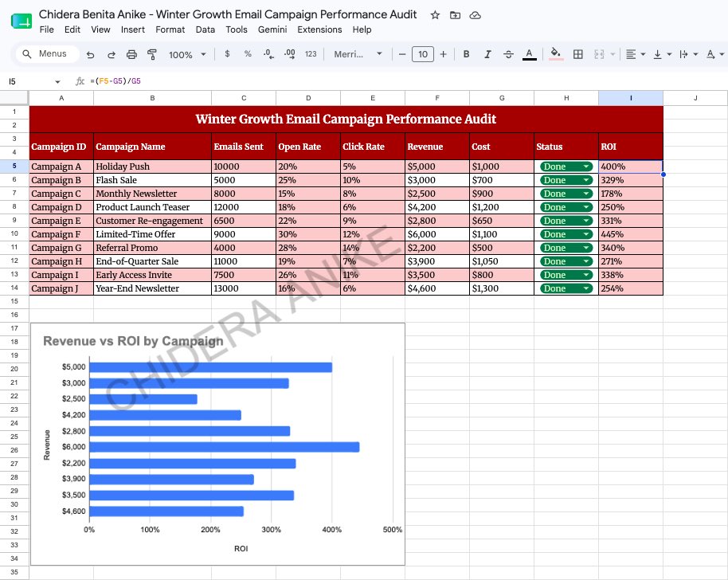Open text wrapping dropdown

(688, 54)
